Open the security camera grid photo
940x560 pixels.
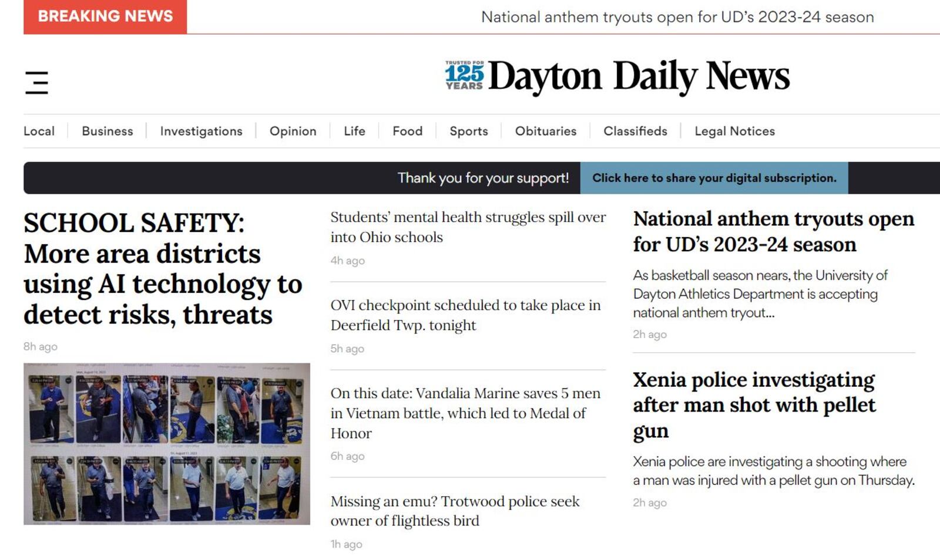pos(167,444)
